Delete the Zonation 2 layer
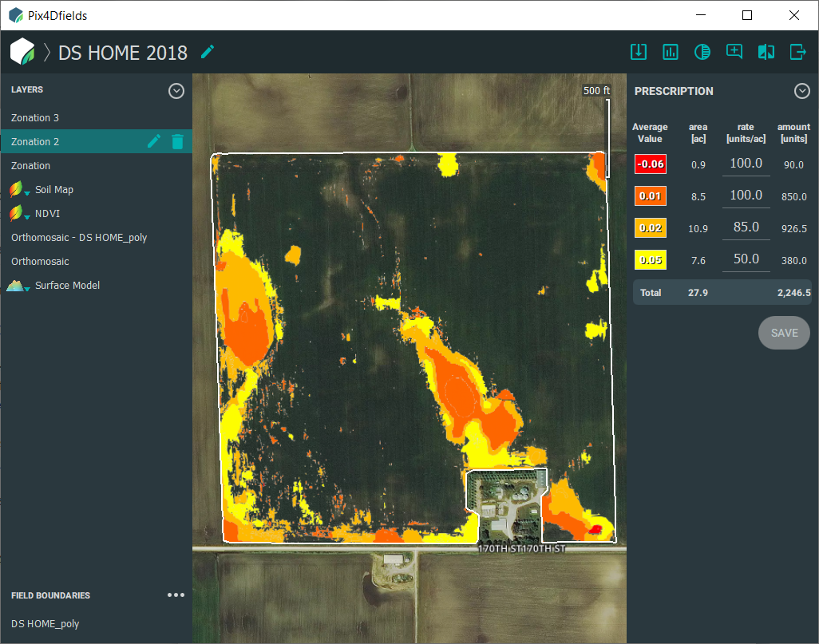819x644 pixels. click(x=177, y=141)
